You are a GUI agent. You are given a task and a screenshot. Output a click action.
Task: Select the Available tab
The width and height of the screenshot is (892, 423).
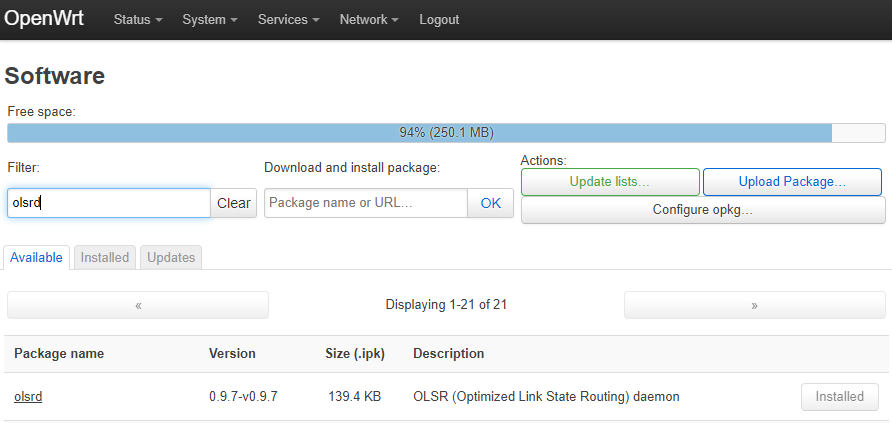coord(36,257)
